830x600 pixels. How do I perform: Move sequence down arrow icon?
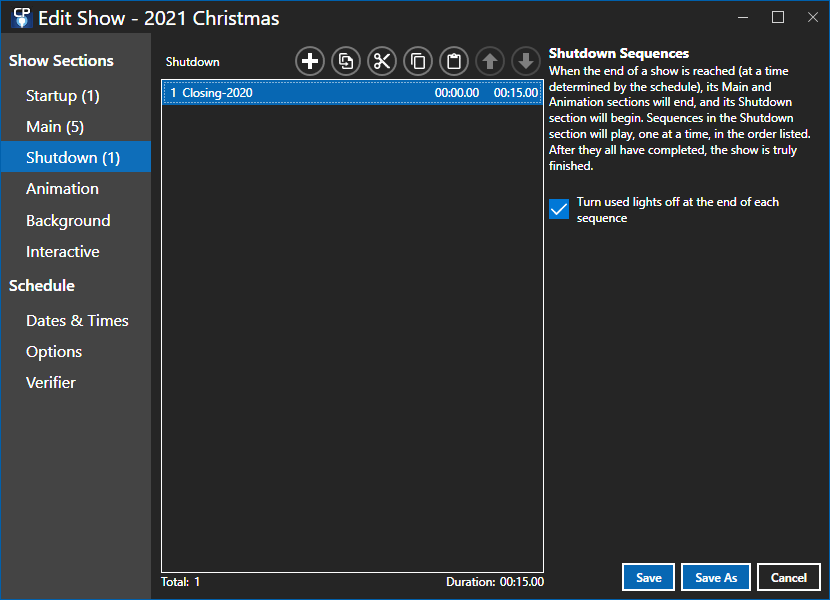[x=526, y=61]
